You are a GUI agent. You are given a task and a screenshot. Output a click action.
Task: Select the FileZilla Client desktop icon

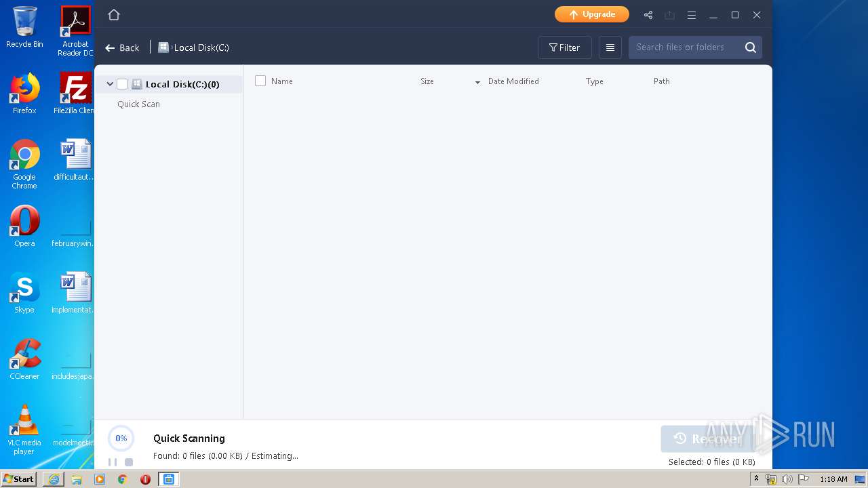pos(74,94)
